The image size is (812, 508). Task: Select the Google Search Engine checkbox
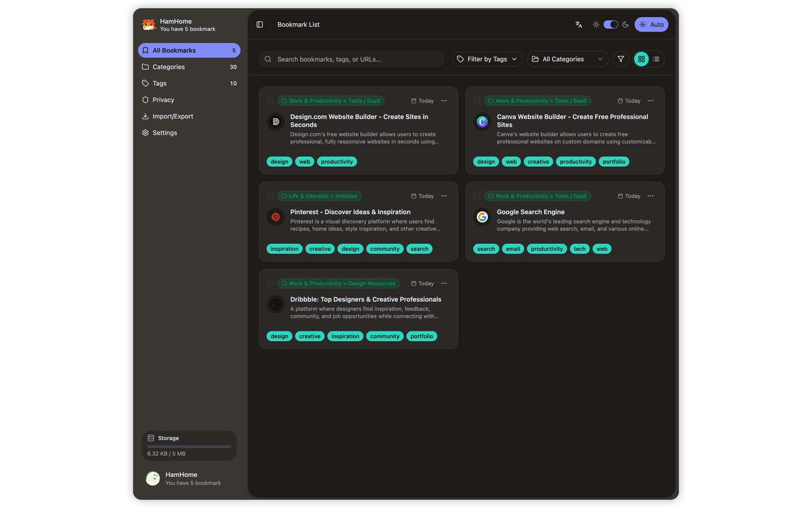coord(477,196)
